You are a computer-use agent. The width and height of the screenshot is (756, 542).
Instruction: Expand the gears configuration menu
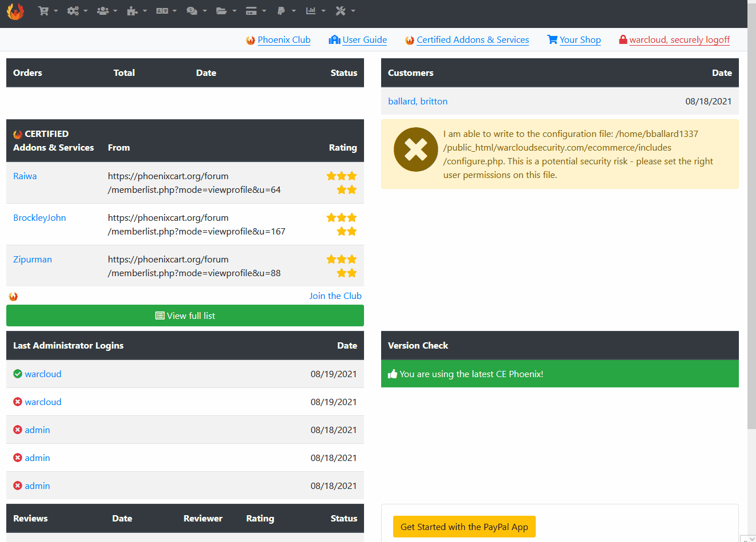tap(78, 11)
